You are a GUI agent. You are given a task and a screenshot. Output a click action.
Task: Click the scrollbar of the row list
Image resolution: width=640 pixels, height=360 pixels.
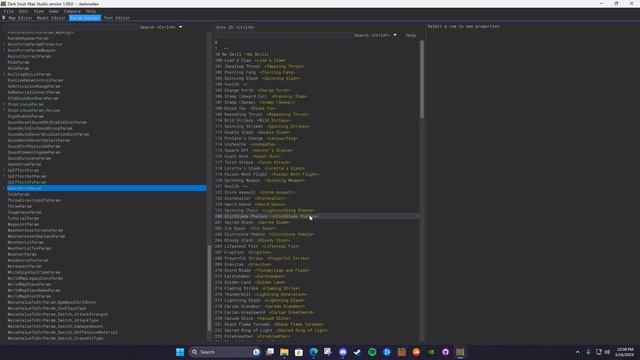[x=422, y=80]
